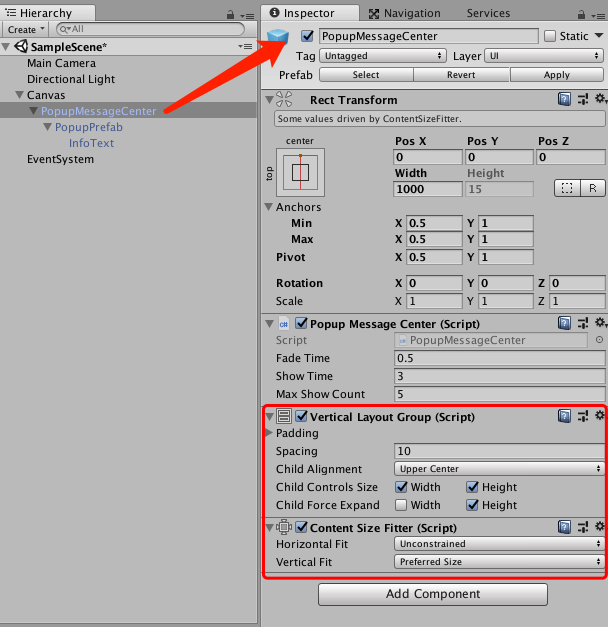This screenshot has width=608, height=627.
Task: Open Inspector panel options menu icon
Action: (x=598, y=16)
